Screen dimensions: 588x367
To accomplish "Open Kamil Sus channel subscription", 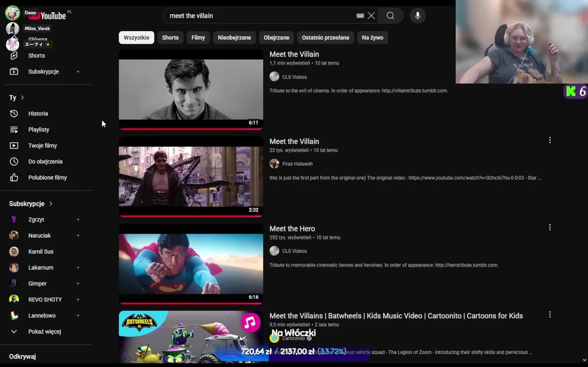I will pyautogui.click(x=40, y=251).
